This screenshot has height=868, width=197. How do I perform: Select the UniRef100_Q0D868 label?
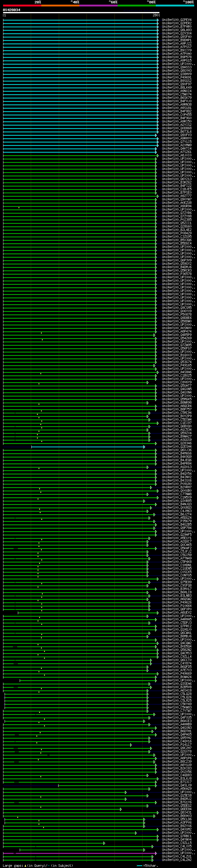tap(176, 128)
